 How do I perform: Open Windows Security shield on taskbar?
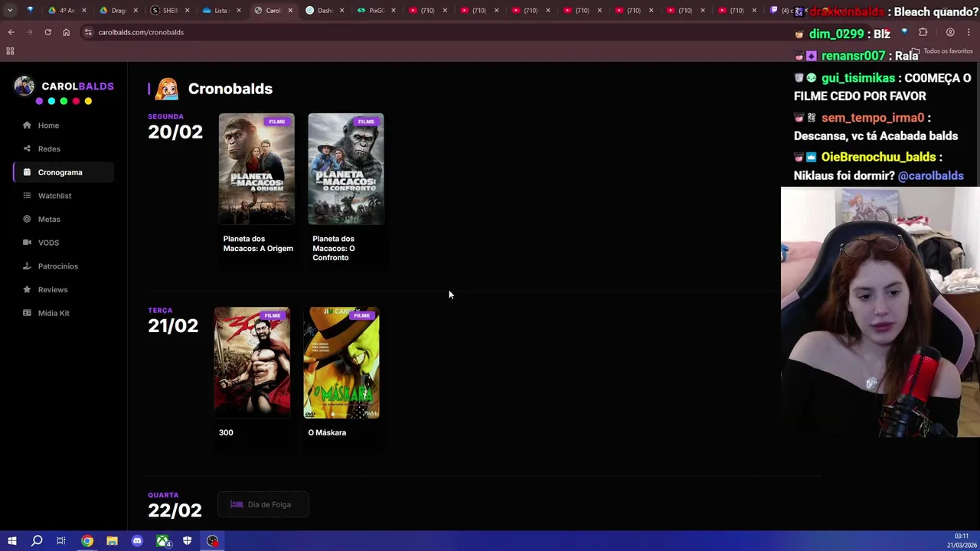[187, 541]
